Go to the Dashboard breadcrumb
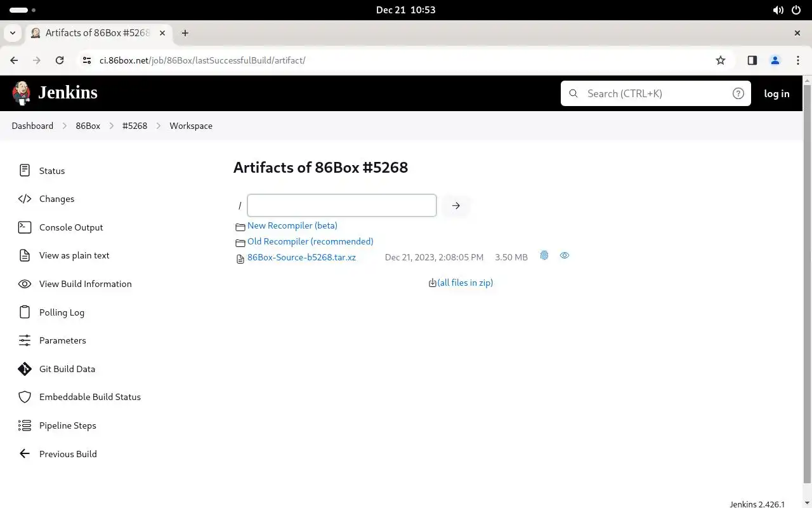This screenshot has height=508, width=812. [32, 126]
